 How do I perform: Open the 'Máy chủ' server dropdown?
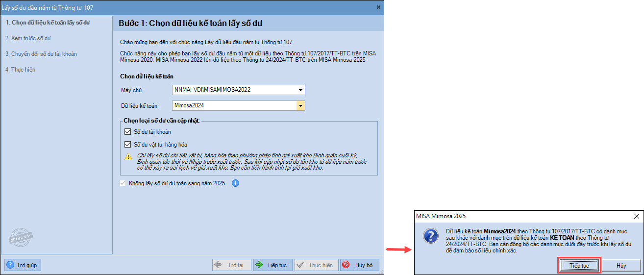click(300, 90)
